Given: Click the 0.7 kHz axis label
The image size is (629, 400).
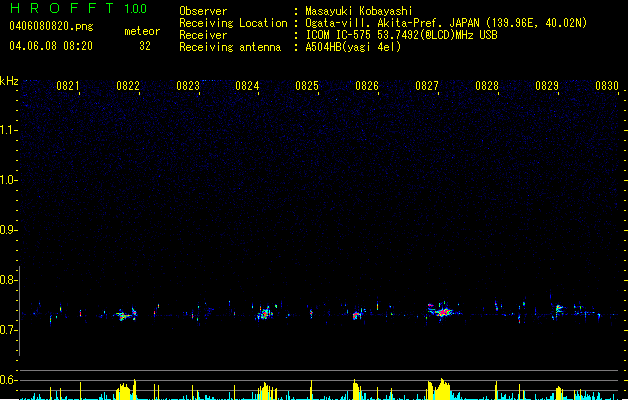Looking at the screenshot, I should pos(8,330).
